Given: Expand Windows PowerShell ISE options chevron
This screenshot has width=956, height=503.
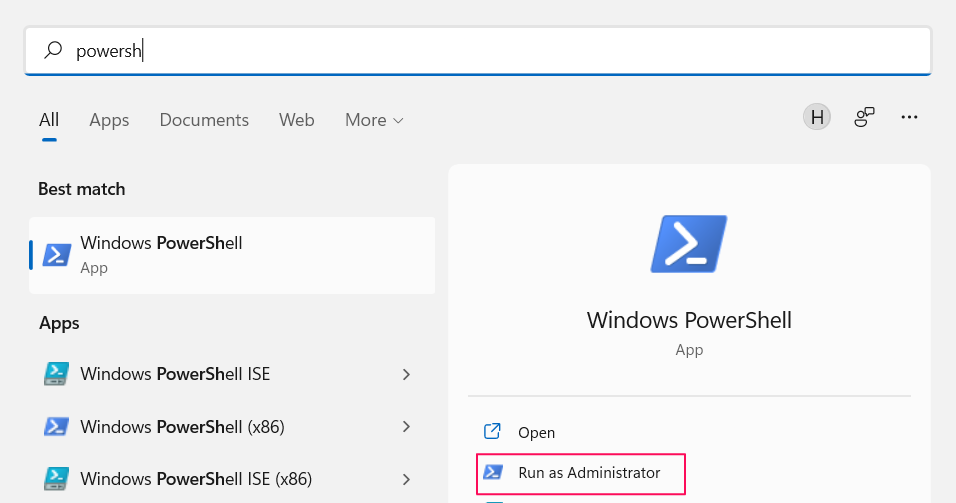Looking at the screenshot, I should 406,374.
